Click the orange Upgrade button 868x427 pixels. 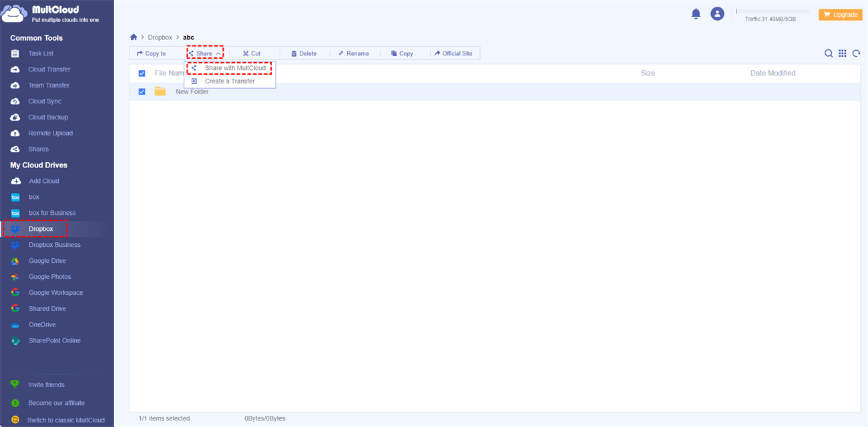(841, 14)
